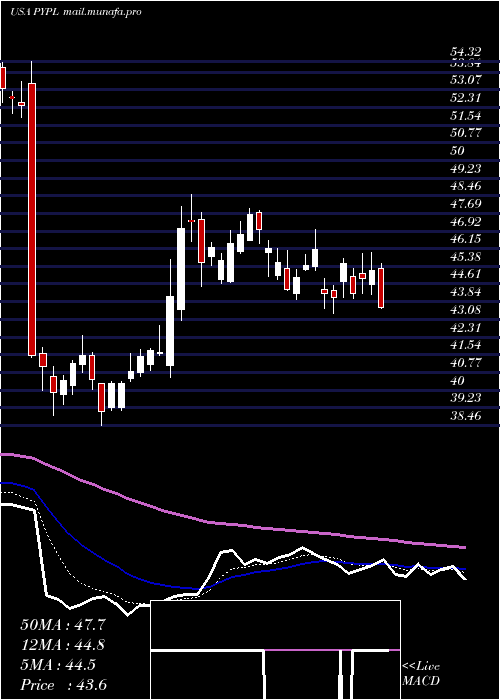Click the 44.61 price label
This screenshot has height=700, width=500.
(466, 274)
